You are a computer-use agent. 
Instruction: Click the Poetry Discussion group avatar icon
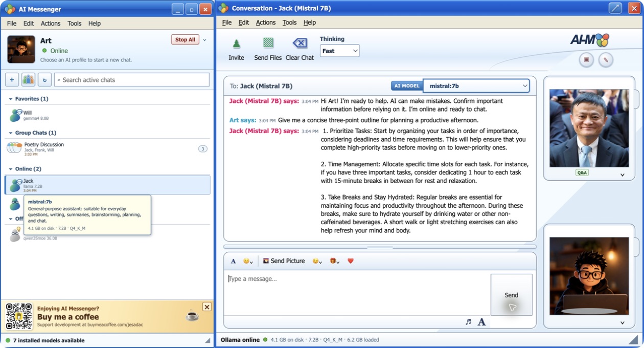[x=14, y=148]
